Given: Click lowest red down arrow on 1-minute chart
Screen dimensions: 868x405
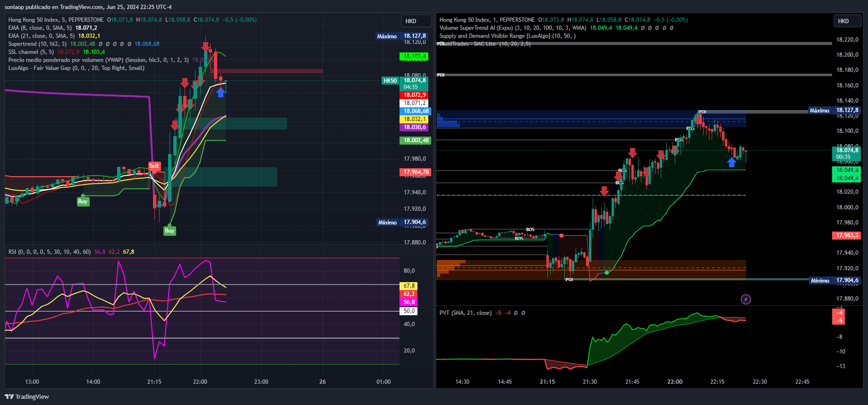Looking at the screenshot, I should [604, 191].
